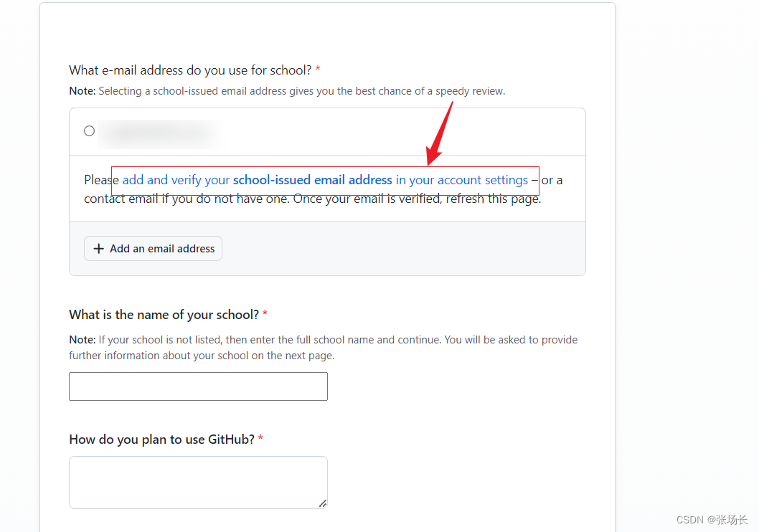This screenshot has height=532, width=759.
Task: Focus the 'How do you plan to use GitHub' textarea
Action: pyautogui.click(x=199, y=483)
